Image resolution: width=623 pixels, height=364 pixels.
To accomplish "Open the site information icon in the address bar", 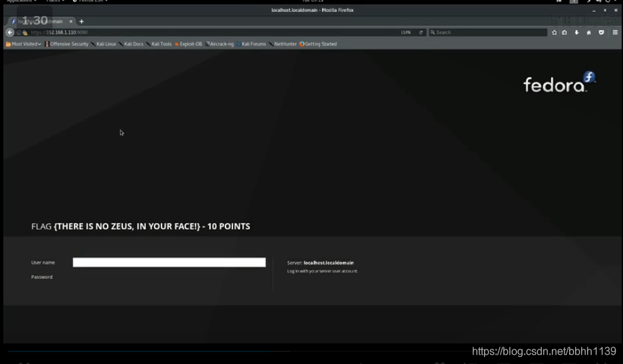I will pyautogui.click(x=19, y=33).
